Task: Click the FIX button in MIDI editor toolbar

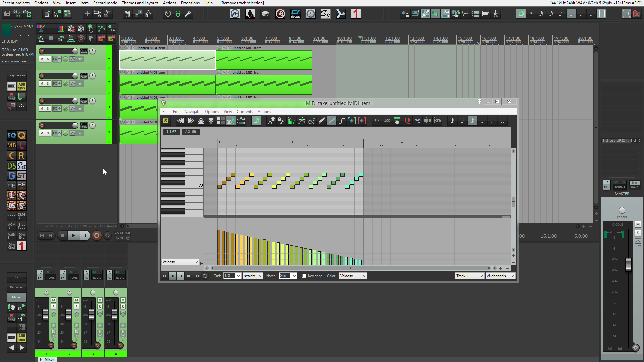Action: (377, 121)
